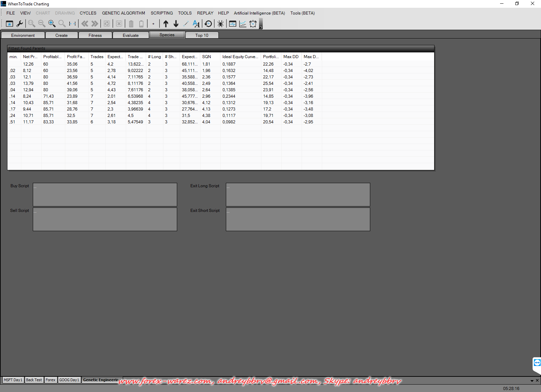Select the row with Net Profit 13,79
This screenshot has width=541, height=392.
[28, 83]
